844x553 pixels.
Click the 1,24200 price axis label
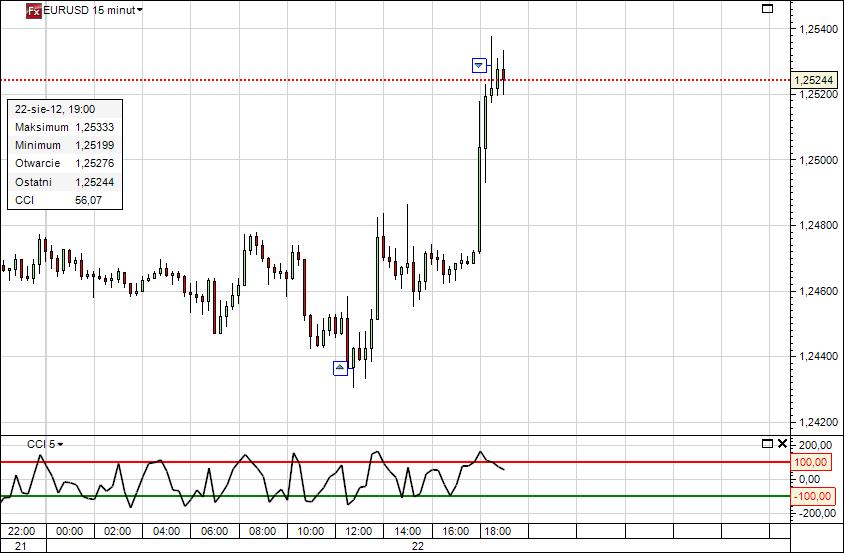[819, 422]
